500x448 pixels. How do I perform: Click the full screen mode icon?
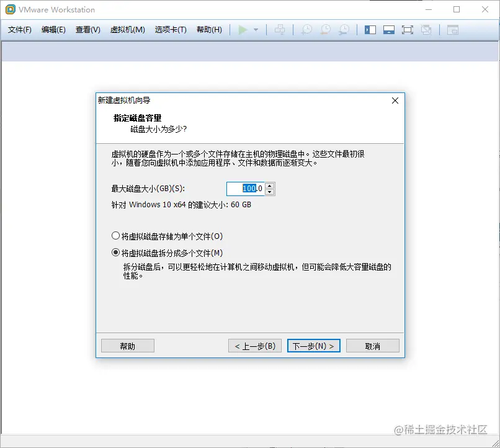point(407,30)
